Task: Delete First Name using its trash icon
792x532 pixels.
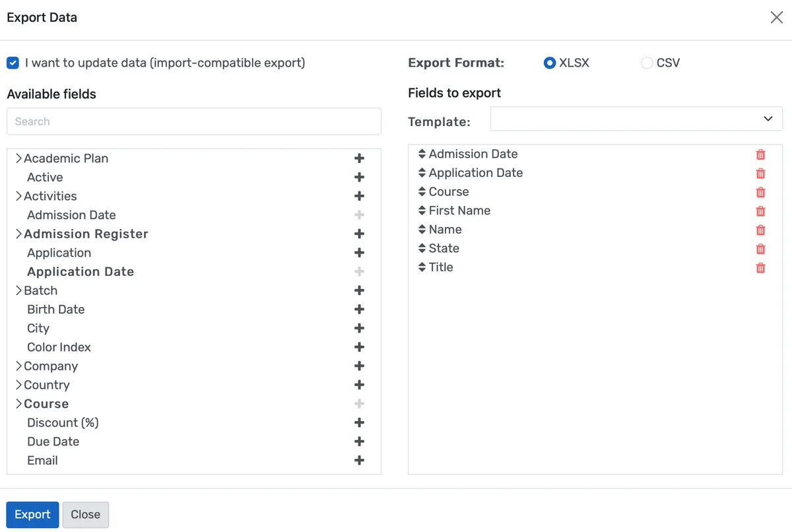Action: (x=760, y=211)
